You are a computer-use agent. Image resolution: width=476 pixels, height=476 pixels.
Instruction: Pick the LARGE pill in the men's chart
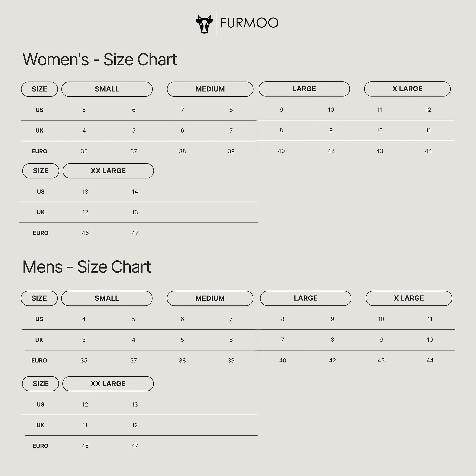(305, 298)
